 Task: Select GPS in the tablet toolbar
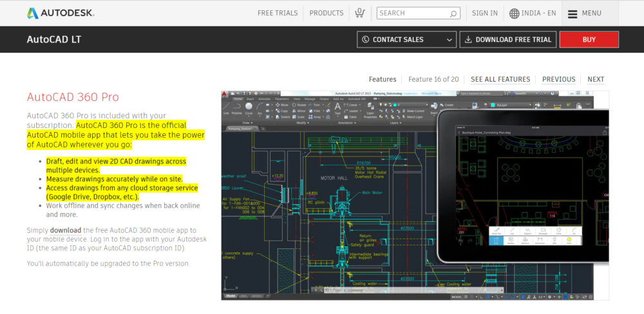click(x=554, y=241)
